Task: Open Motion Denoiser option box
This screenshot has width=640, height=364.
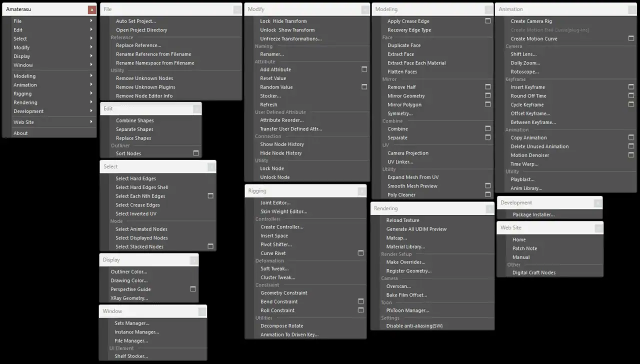Action: pos(631,155)
